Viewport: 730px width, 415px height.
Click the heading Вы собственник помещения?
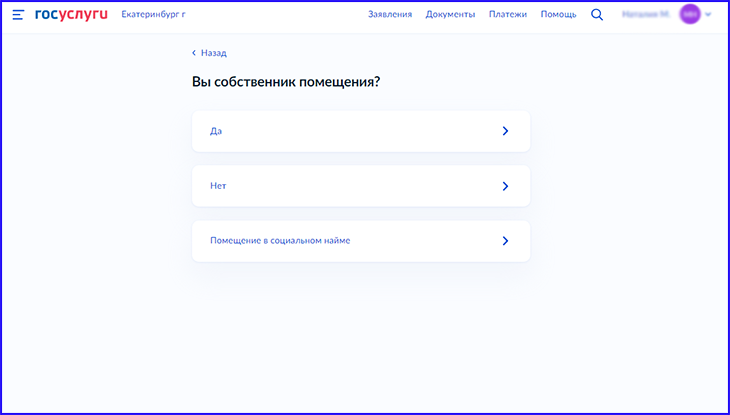tap(286, 82)
